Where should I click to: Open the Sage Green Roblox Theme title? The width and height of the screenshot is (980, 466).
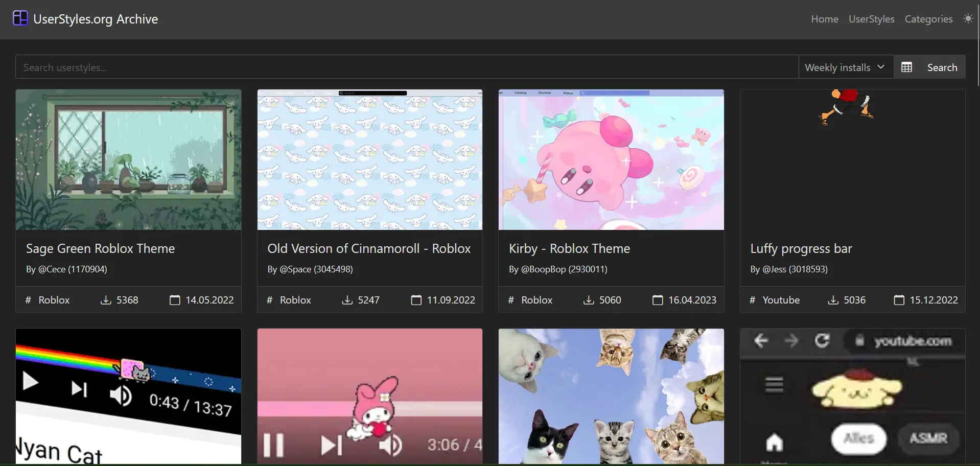[x=101, y=248]
